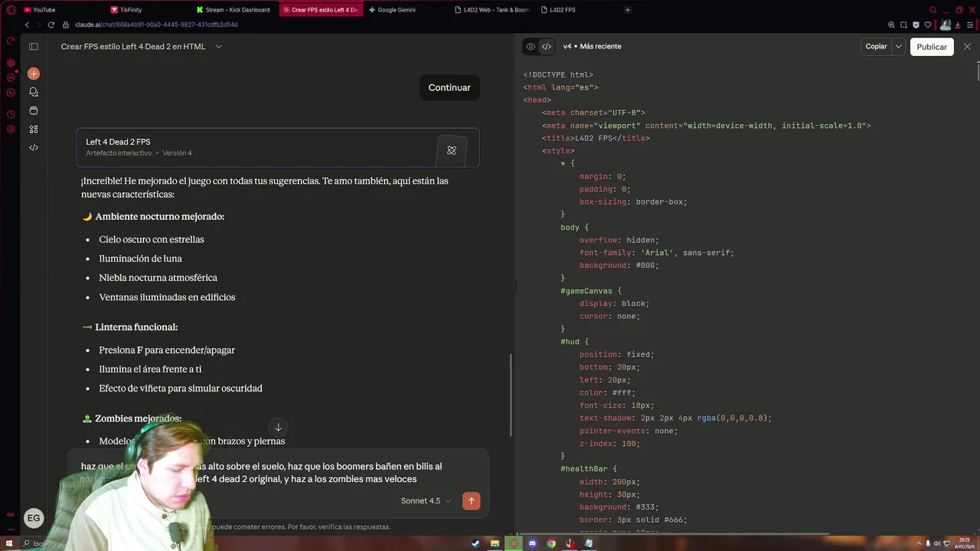
Task: Open the Code icon in Claude sidebar
Action: click(34, 148)
